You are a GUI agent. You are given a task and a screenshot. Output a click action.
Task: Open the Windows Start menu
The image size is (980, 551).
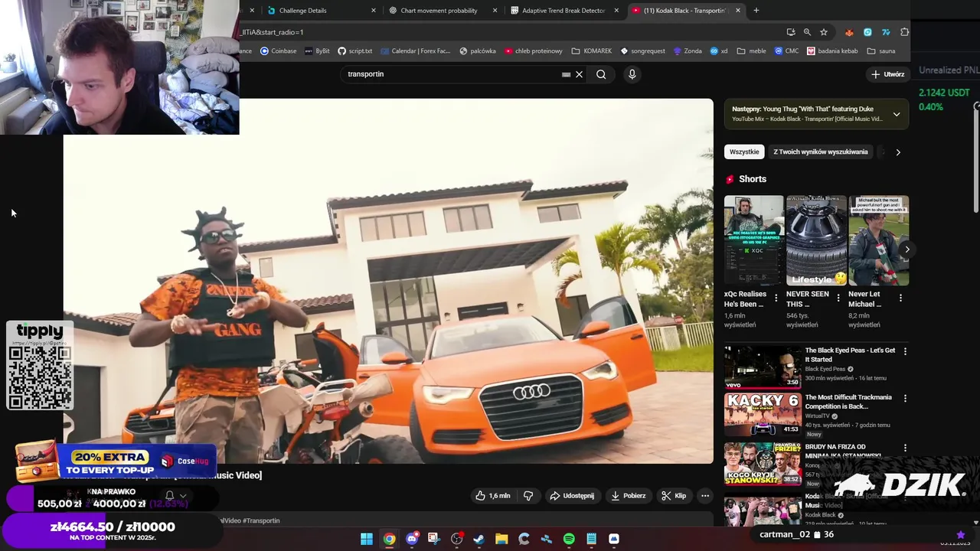(367, 539)
